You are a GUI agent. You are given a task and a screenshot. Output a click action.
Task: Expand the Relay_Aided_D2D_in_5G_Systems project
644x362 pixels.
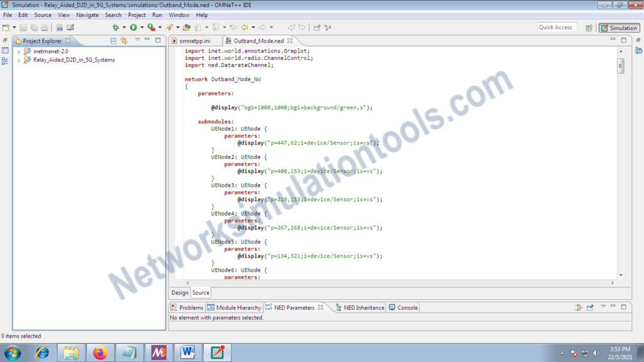pyautogui.click(x=19, y=60)
